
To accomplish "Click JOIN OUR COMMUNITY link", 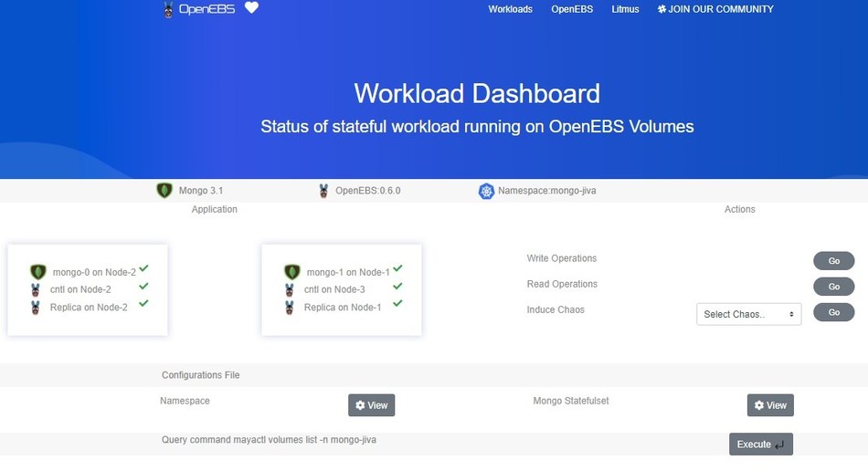I will coord(715,9).
